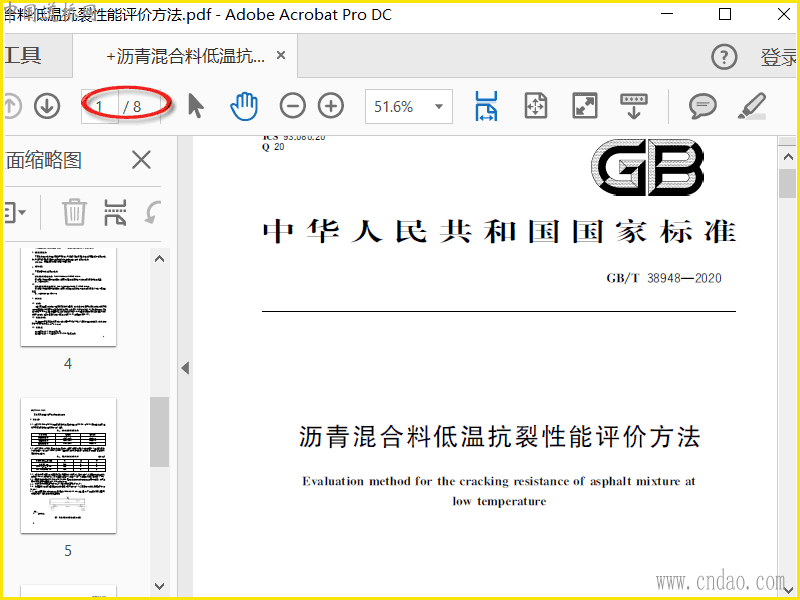Close the 沥青混合料 document tab

point(281,55)
